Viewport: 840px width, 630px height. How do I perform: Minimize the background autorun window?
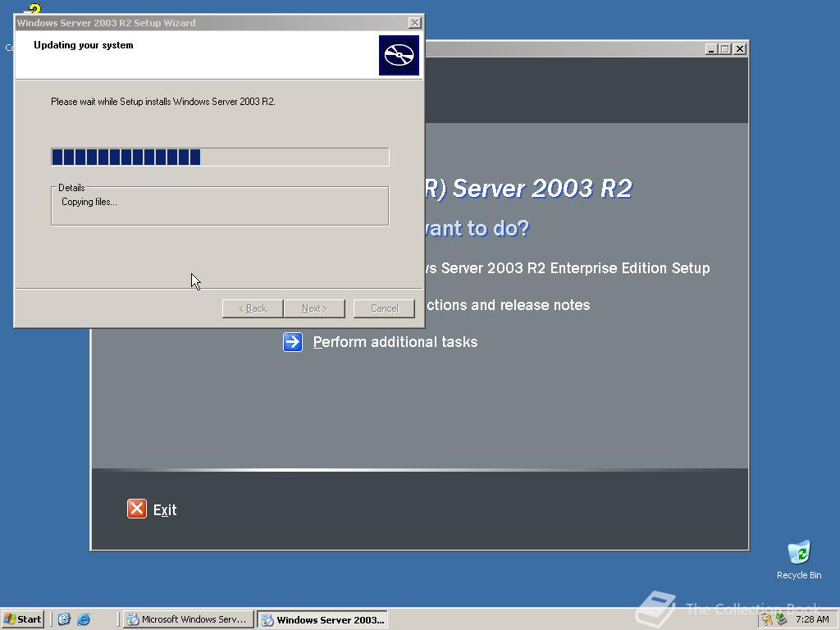(x=711, y=48)
